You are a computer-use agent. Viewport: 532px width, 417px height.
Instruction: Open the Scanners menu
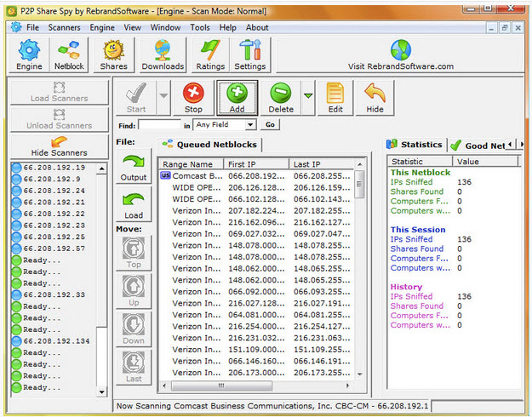(x=64, y=27)
